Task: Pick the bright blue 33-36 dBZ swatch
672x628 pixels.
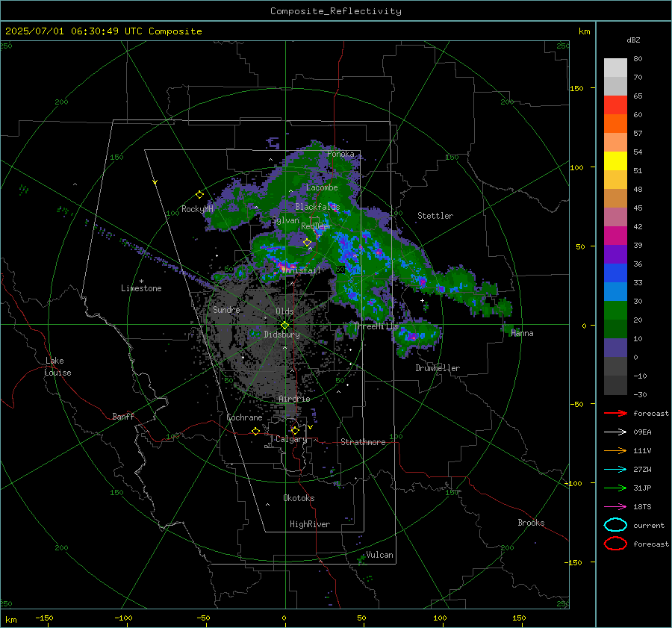Action: 615,273
